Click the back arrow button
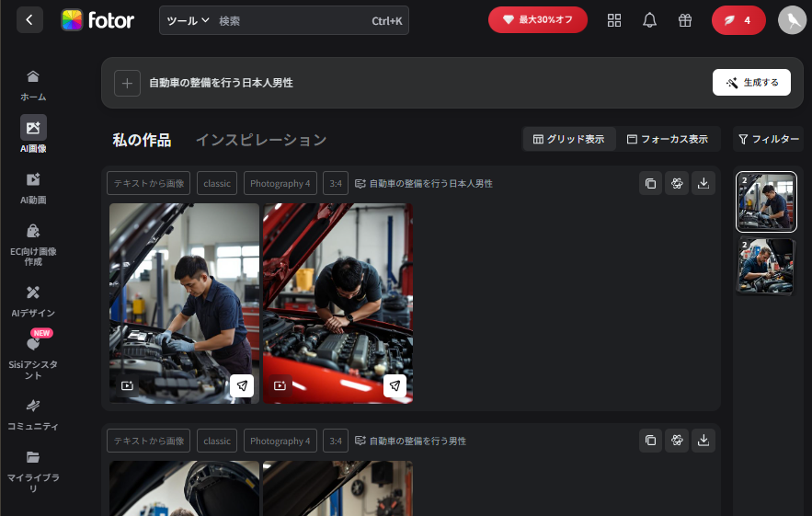Screen dimensions: 812x516 click(x=29, y=19)
